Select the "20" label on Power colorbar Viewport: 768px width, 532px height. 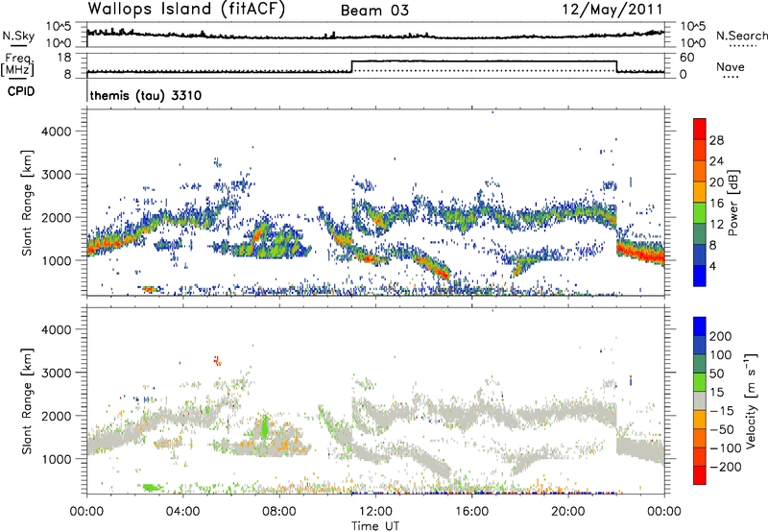coord(716,182)
